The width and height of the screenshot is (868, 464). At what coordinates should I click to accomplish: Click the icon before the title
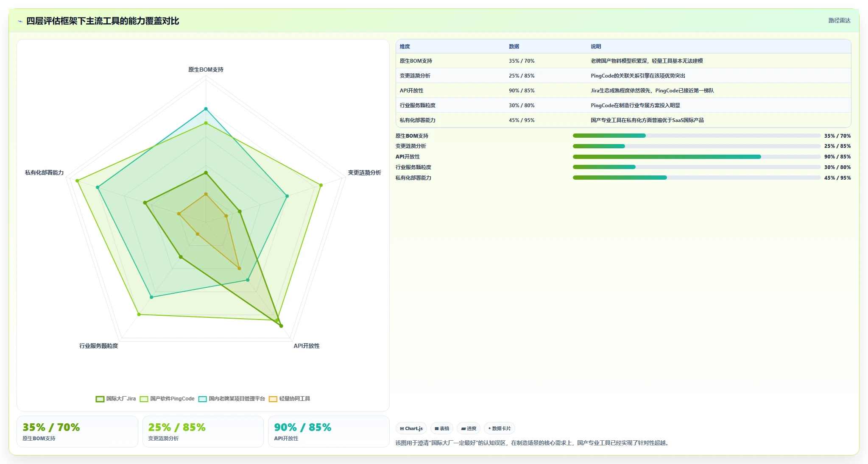click(20, 21)
